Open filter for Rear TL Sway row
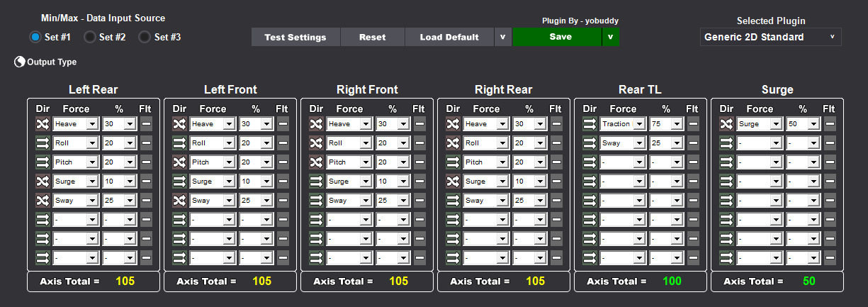The image size is (868, 307). [x=693, y=143]
